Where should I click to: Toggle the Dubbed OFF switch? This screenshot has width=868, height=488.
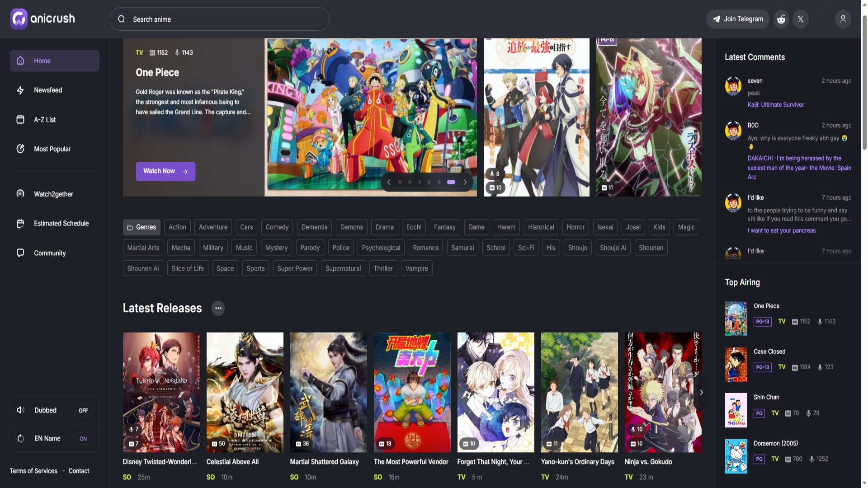[83, 410]
